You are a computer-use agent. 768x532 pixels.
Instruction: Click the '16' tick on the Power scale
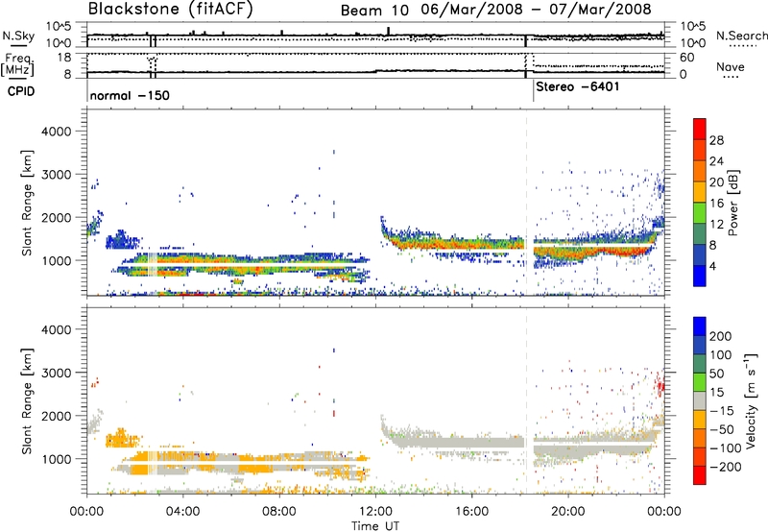(716, 204)
